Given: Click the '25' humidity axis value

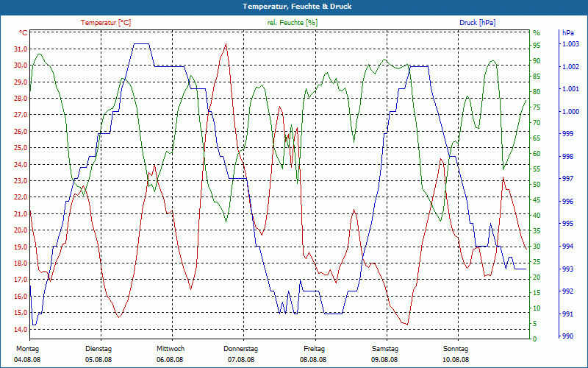Looking at the screenshot, I should coord(537,262).
